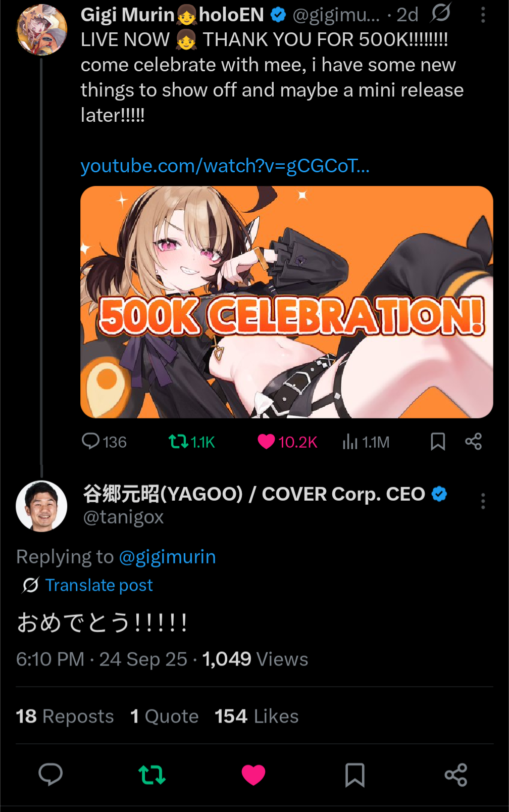The image size is (509, 812).
Task: Toggle like heart on YAGOO's reply
Action: 253,775
